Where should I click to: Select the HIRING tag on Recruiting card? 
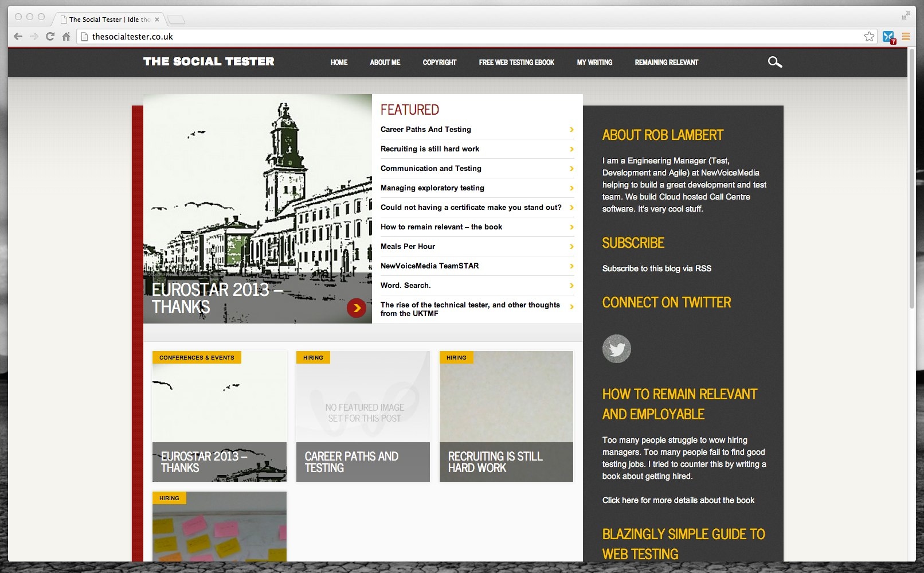click(456, 357)
